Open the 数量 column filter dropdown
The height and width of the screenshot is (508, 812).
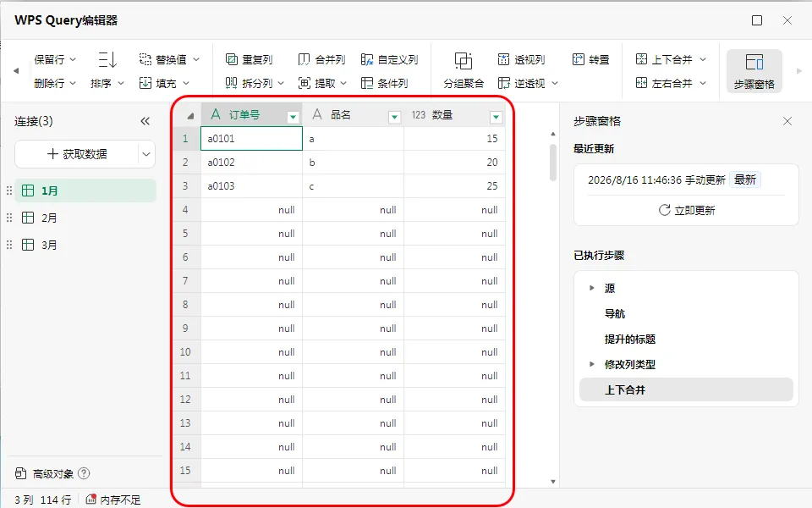[497, 117]
